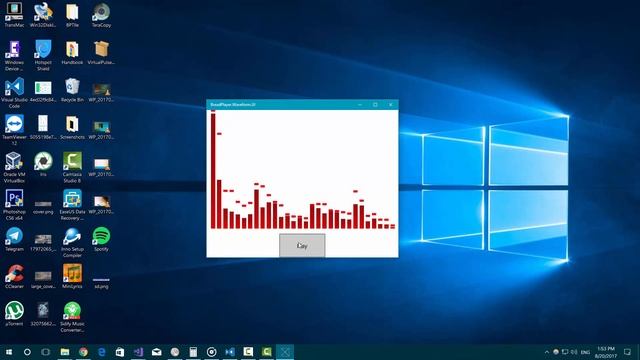This screenshot has width=640, height=360.
Task: Open the Recycle Bin
Action: point(72,90)
